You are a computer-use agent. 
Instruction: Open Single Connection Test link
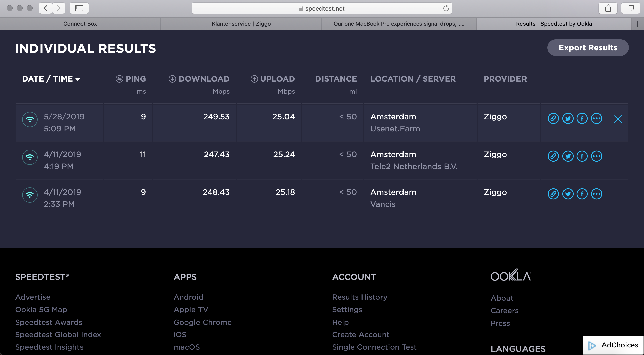point(374,347)
